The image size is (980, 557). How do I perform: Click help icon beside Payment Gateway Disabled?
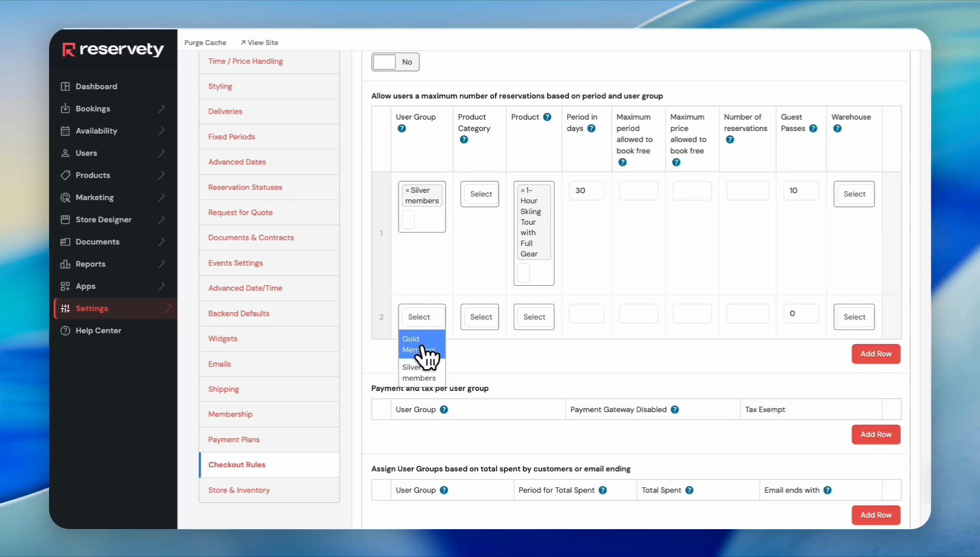click(675, 409)
